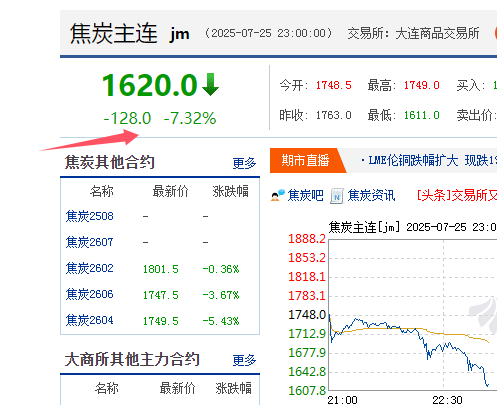The image size is (497, 405).
Task: Click the 涨跌幅 column header in 焦炭其他合约
Action: click(x=230, y=191)
